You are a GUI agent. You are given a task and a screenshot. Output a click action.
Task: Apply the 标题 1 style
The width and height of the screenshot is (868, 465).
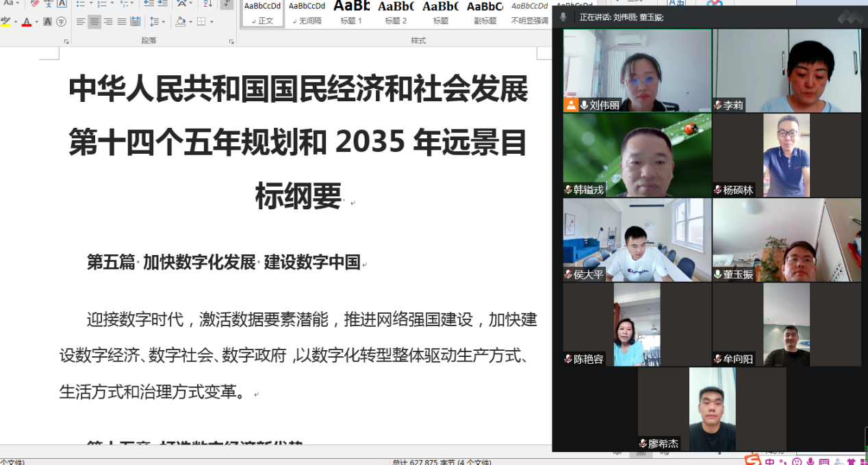pyautogui.click(x=352, y=14)
